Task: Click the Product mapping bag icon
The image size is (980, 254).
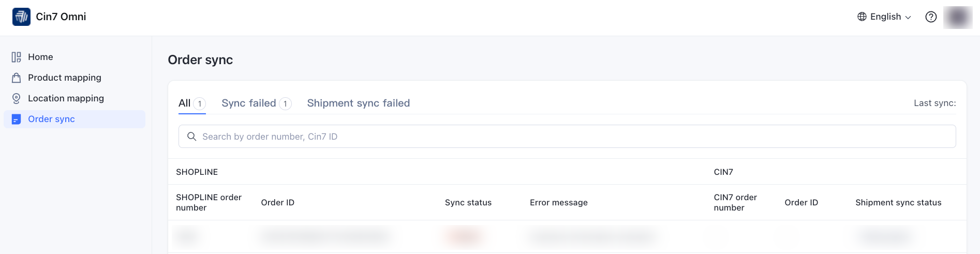Action: click(17, 78)
